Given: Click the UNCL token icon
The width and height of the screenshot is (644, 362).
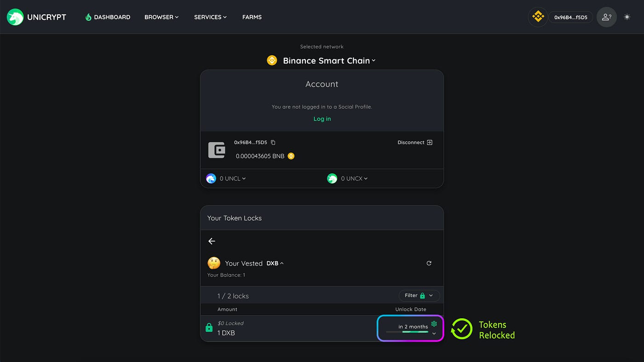Looking at the screenshot, I should [x=211, y=178].
